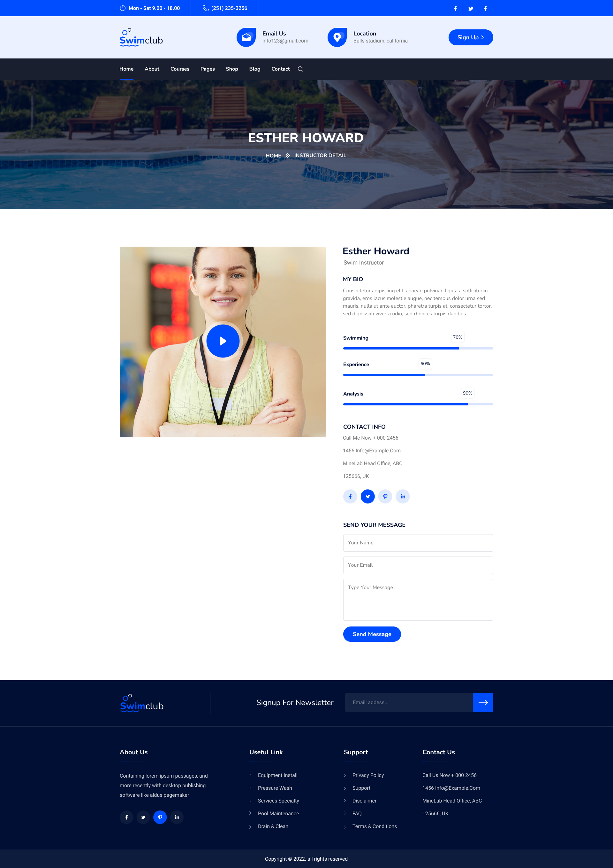Open Esther's LinkedIn profile icon
Image resolution: width=613 pixels, height=868 pixels.
pyautogui.click(x=403, y=496)
